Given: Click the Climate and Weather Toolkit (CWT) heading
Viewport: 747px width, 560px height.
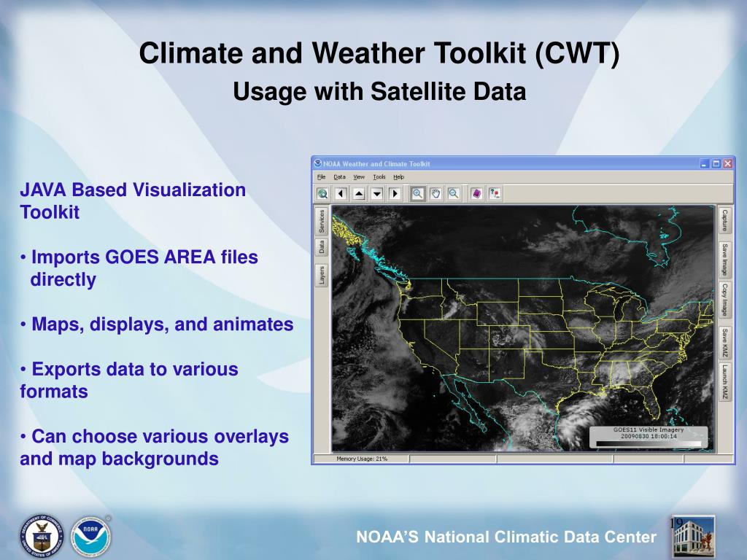Looking at the screenshot, I should 379,52.
